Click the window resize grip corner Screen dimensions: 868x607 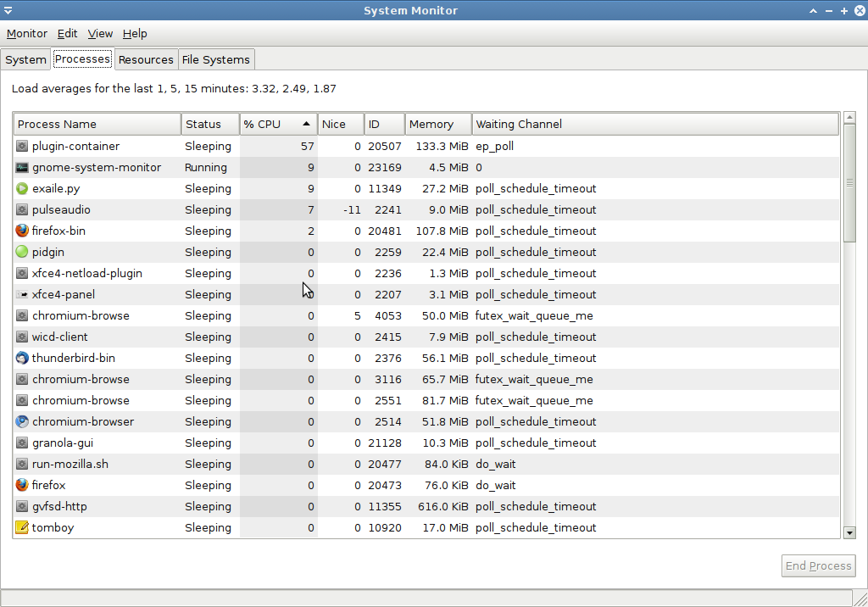click(860, 599)
